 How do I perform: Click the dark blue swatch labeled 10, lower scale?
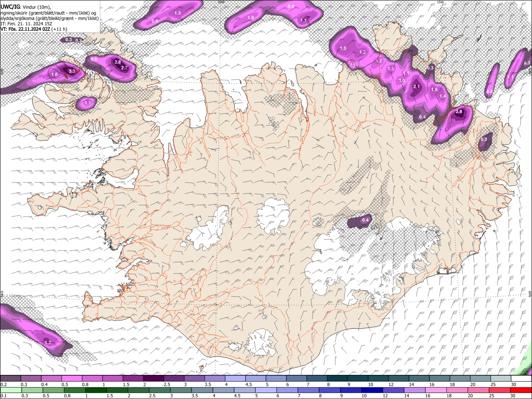(x=372, y=390)
